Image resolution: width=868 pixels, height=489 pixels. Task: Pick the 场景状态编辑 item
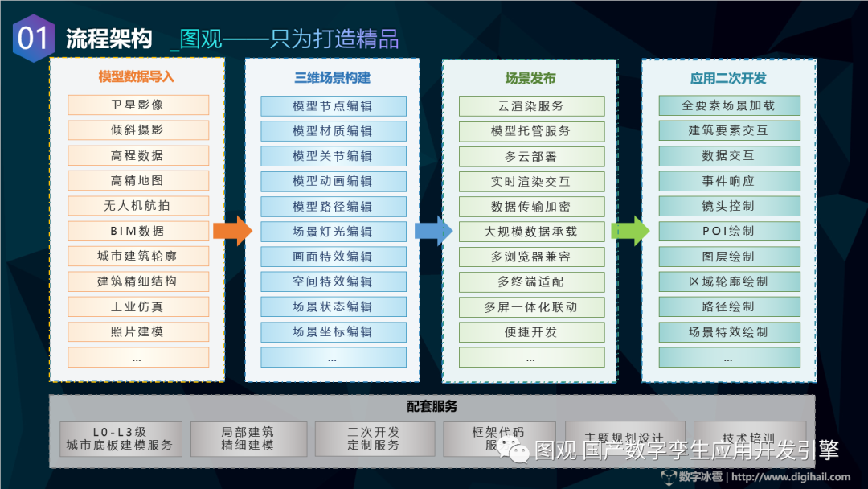click(334, 306)
